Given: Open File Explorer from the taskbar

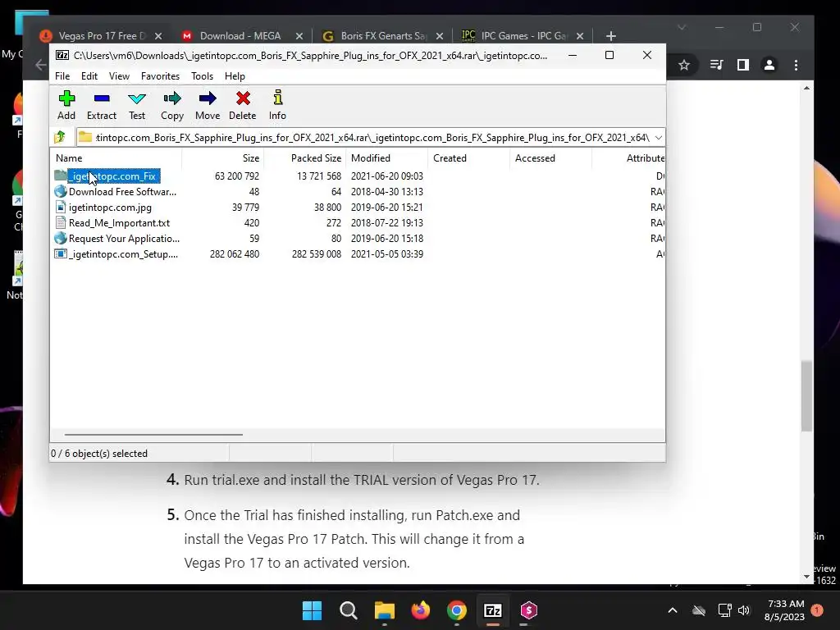Looking at the screenshot, I should coord(384,610).
